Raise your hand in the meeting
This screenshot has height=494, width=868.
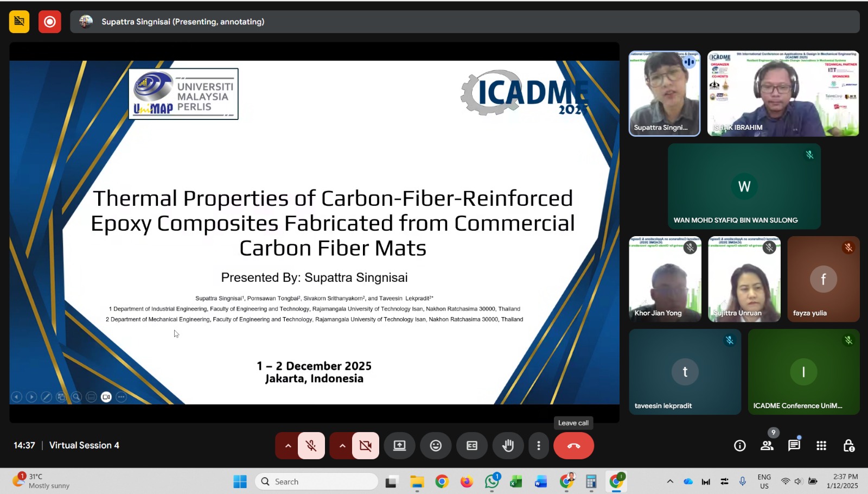point(508,446)
